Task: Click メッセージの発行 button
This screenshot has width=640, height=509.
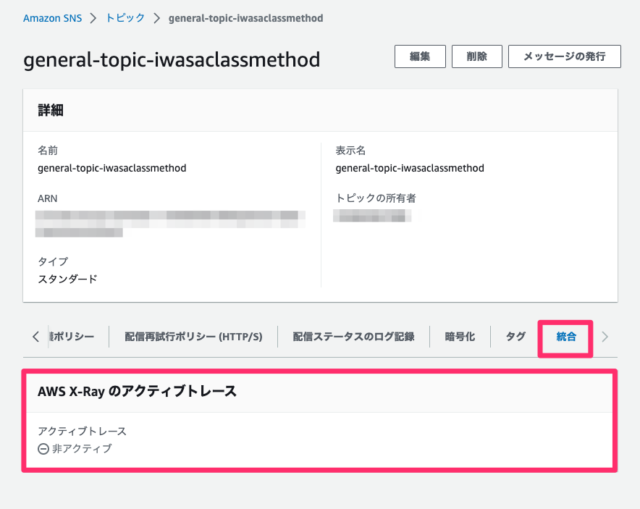Action: click(x=563, y=57)
